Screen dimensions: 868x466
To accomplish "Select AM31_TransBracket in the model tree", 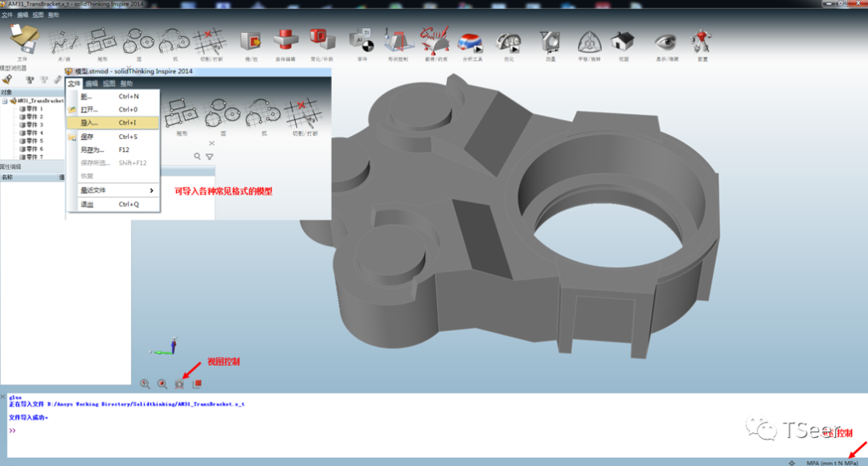I will (40, 100).
